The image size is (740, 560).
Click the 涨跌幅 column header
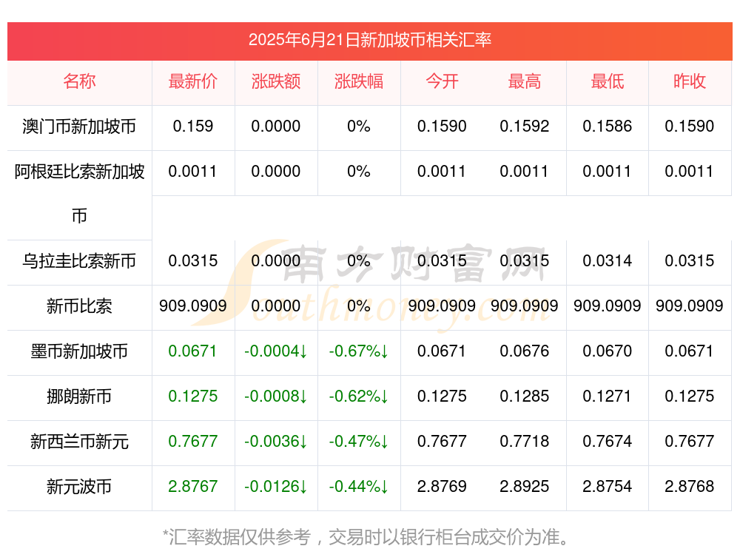pos(359,81)
